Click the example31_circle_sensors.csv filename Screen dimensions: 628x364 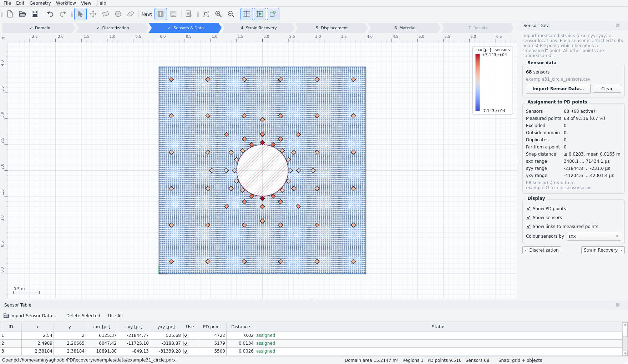[x=558, y=79]
